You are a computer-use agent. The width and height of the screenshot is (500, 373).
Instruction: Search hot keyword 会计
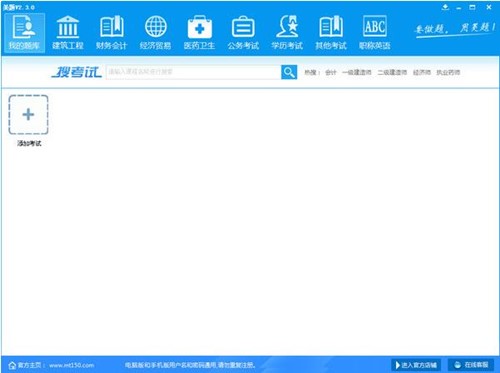(x=331, y=72)
